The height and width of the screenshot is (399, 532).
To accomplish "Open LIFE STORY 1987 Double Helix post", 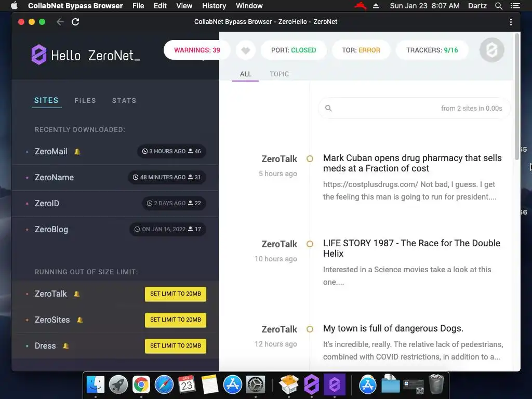I will point(411,248).
